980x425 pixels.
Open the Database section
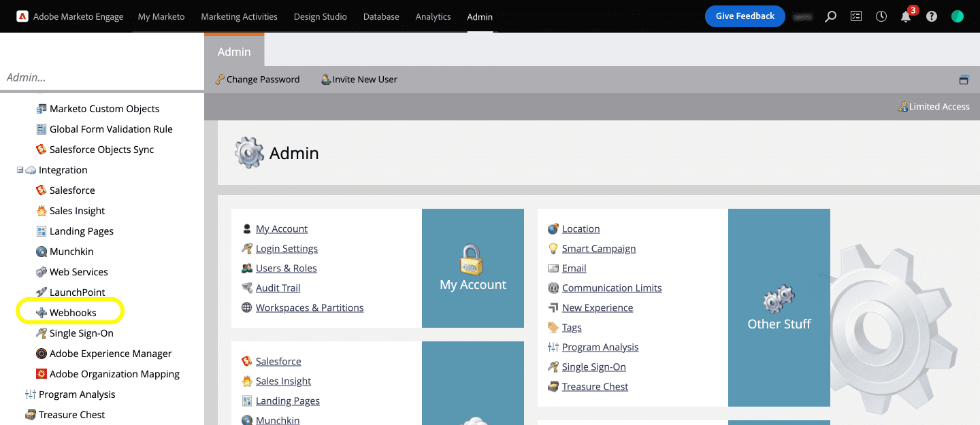pyautogui.click(x=381, y=16)
